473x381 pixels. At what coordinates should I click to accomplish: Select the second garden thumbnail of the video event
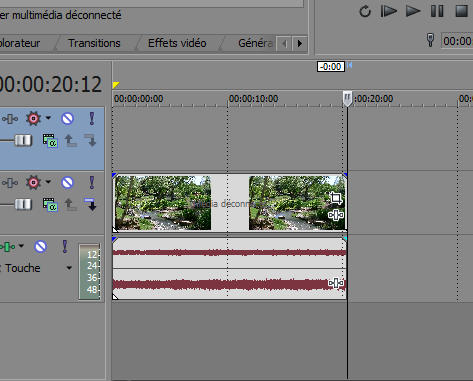(x=297, y=203)
